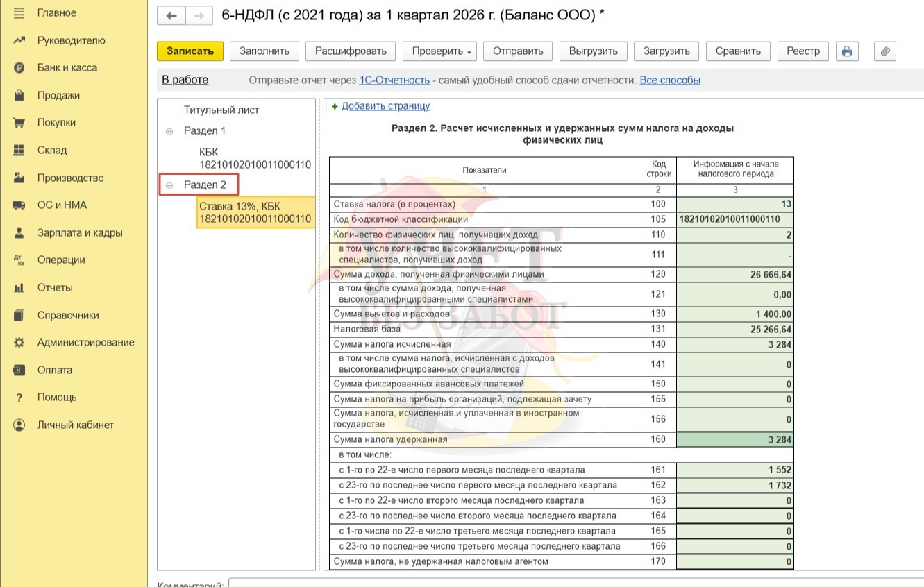Open Личный кабинет in sidebar

point(75,425)
